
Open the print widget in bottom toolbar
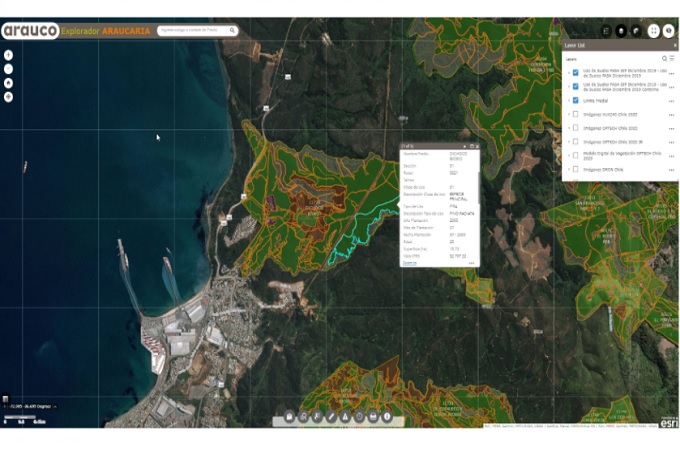(373, 415)
